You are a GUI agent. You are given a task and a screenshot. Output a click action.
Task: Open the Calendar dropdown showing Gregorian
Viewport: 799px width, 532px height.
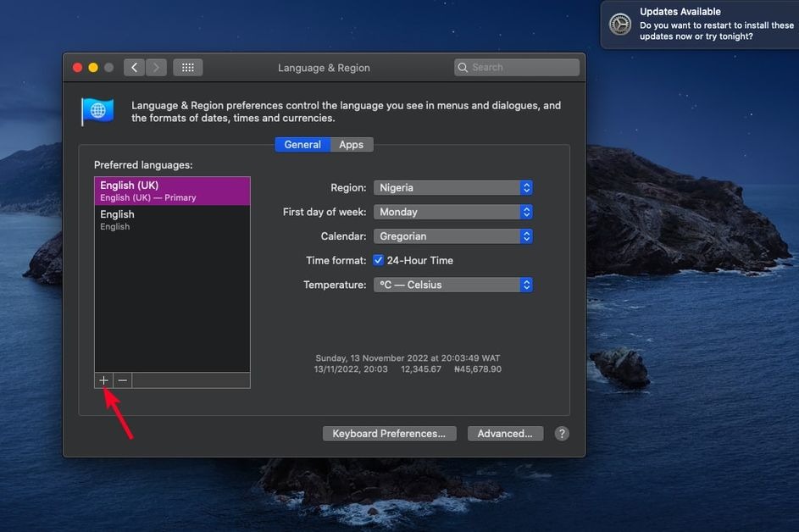click(x=452, y=236)
